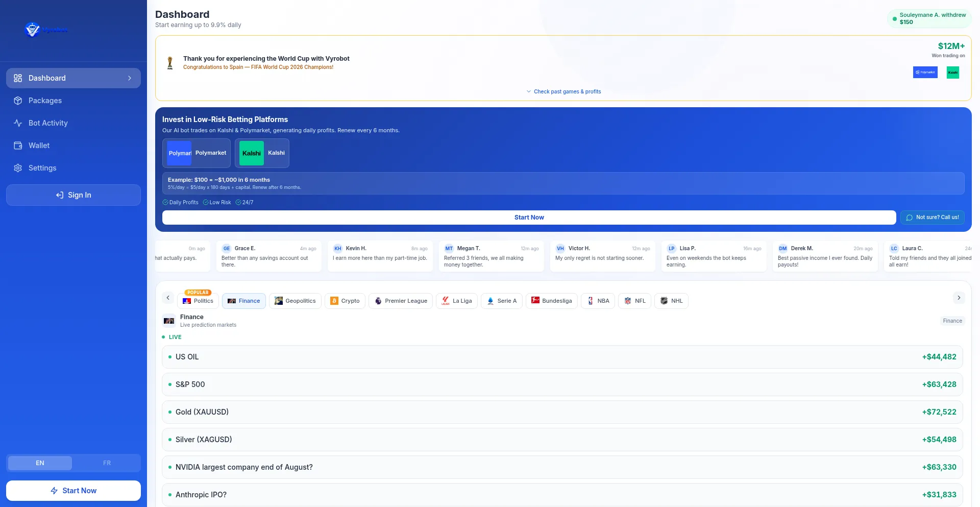Click the $12M+ won trading figure

point(951,46)
